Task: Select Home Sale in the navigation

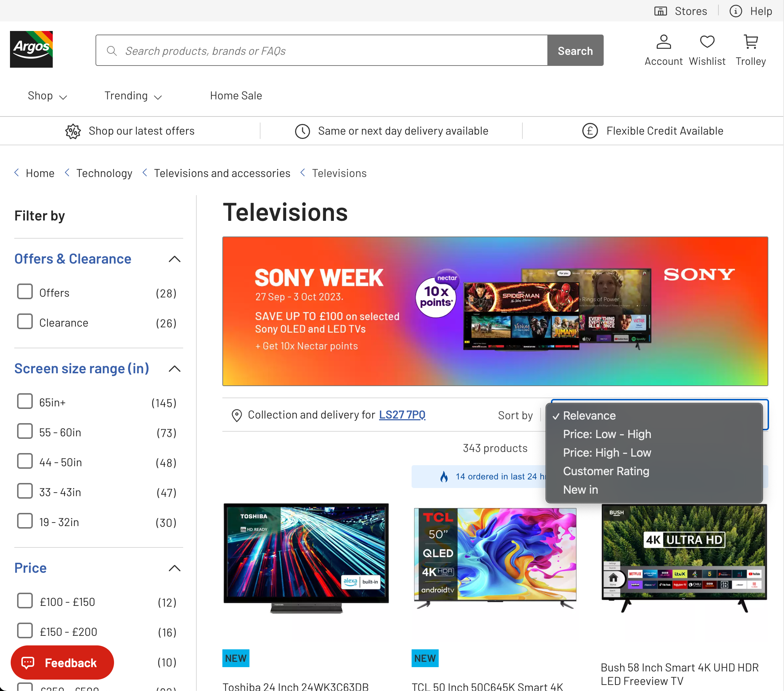Action: pyautogui.click(x=236, y=96)
